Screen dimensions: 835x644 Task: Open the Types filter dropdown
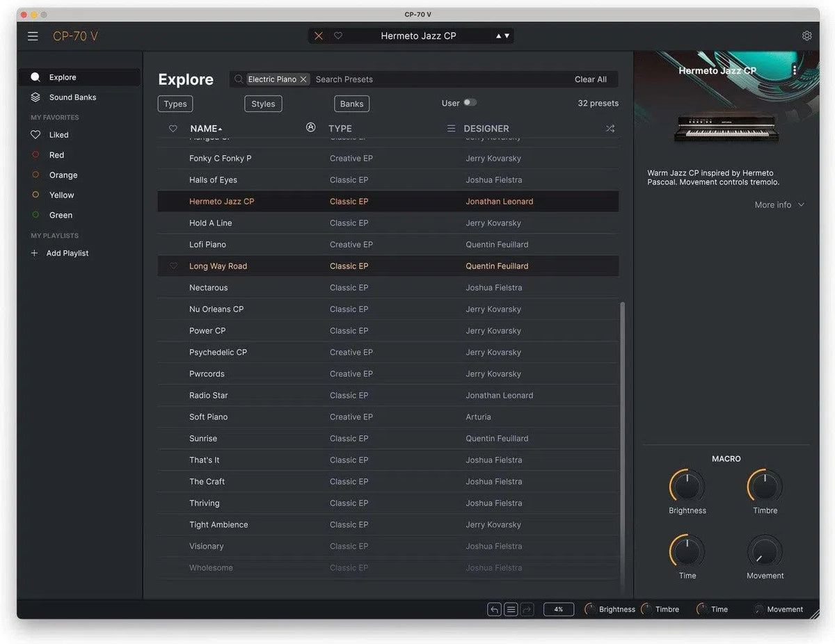[x=175, y=104]
